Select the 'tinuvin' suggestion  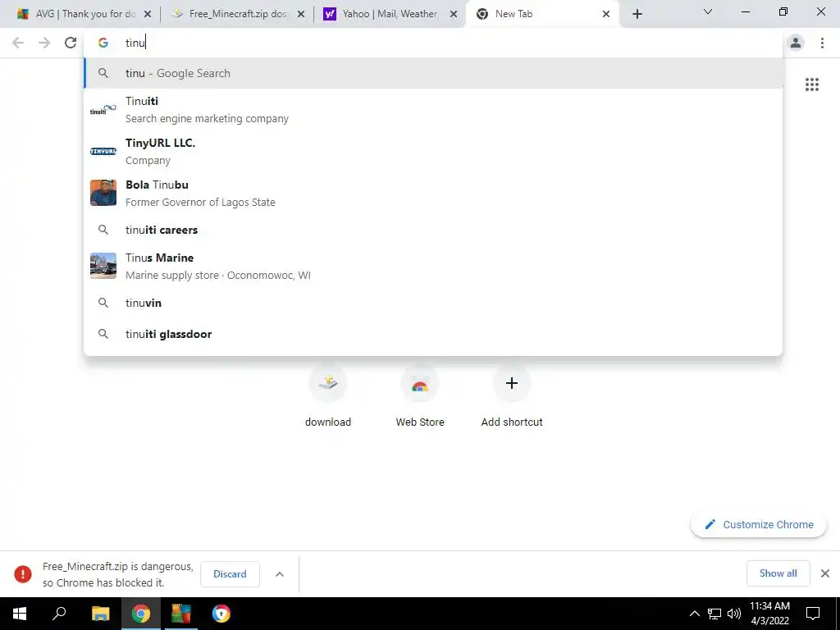(433, 304)
